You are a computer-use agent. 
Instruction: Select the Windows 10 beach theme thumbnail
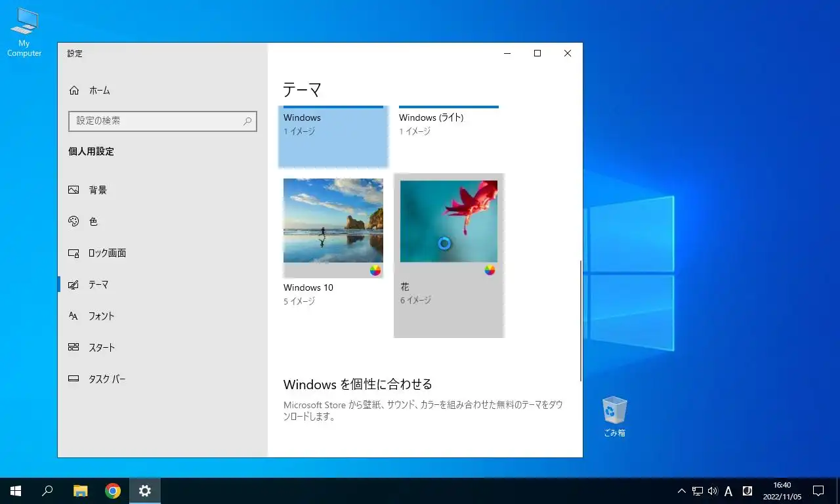(333, 220)
